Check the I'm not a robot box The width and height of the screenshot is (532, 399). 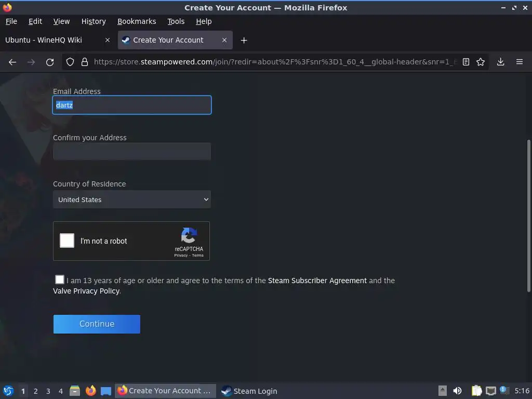click(67, 241)
